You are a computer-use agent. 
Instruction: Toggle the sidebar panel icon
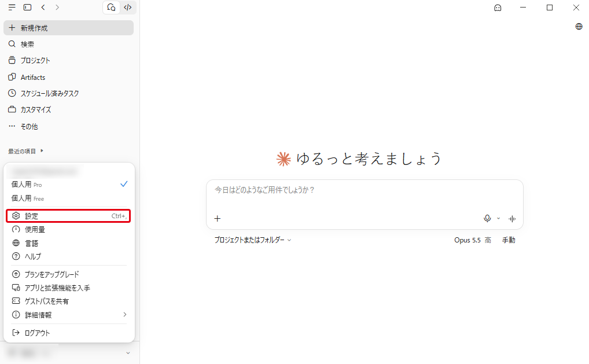pyautogui.click(x=27, y=7)
